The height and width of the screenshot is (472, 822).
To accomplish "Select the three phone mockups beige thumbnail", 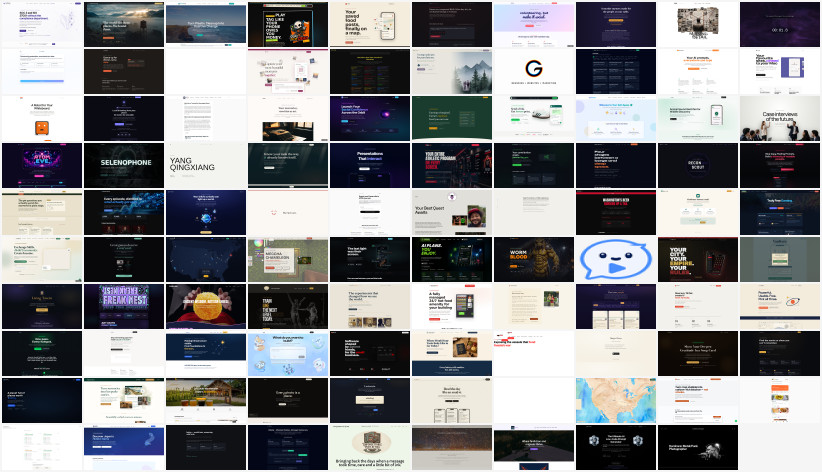I will 452,400.
